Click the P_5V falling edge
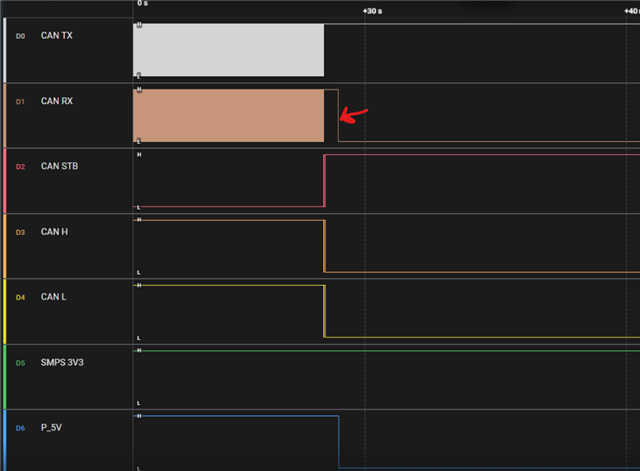Screen dimensions: 640x471 339,442
